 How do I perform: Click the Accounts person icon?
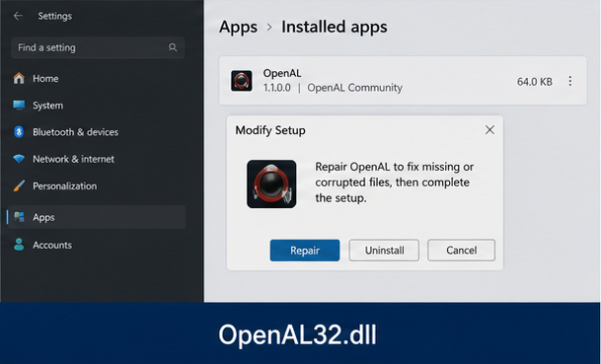19,245
